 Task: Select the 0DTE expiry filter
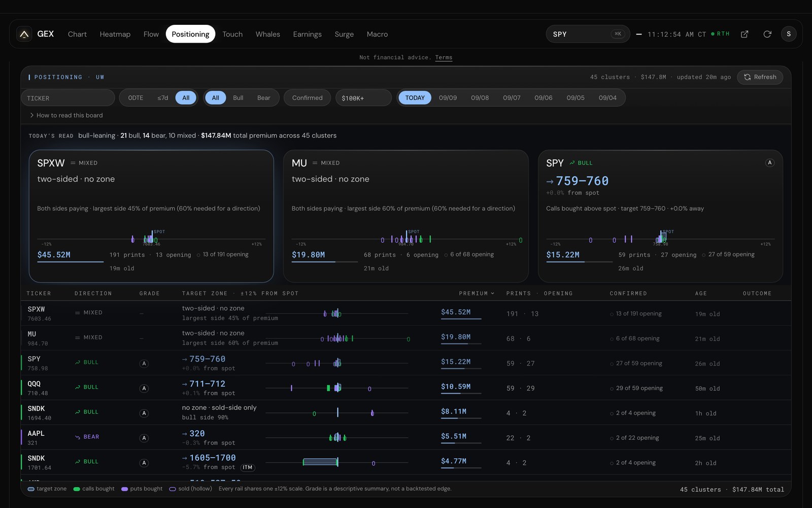pyautogui.click(x=136, y=98)
